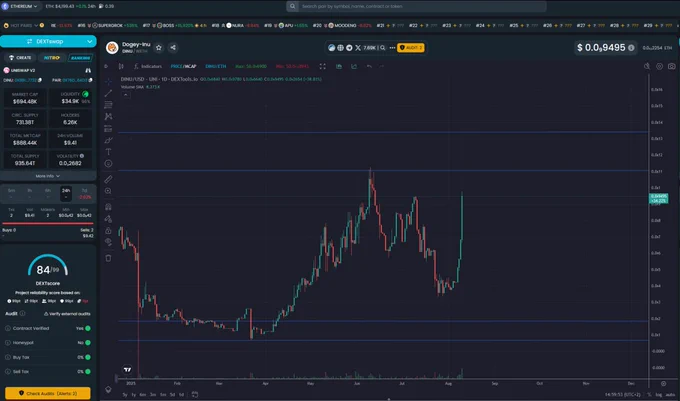Open the binoculars explorer icon
680x401 pixels.
tap(88, 70)
